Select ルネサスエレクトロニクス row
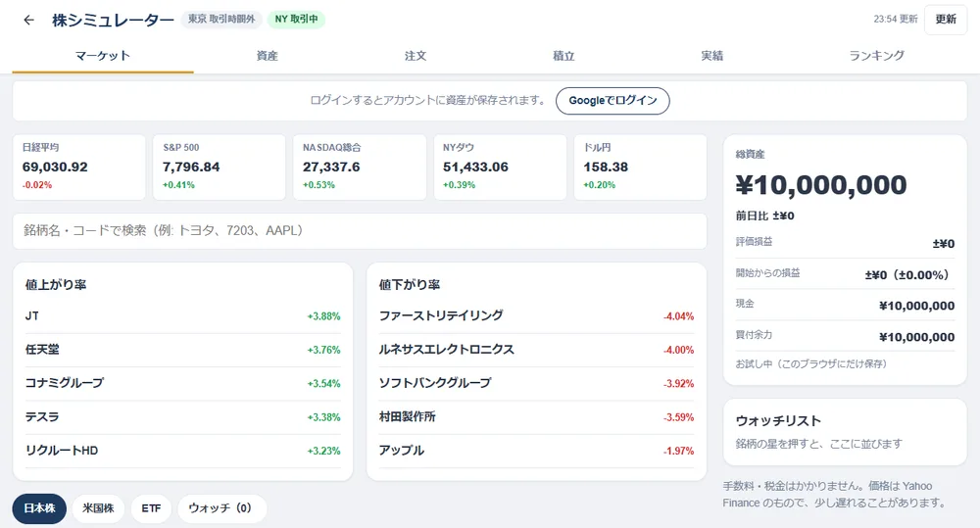The image size is (980, 528). [536, 350]
